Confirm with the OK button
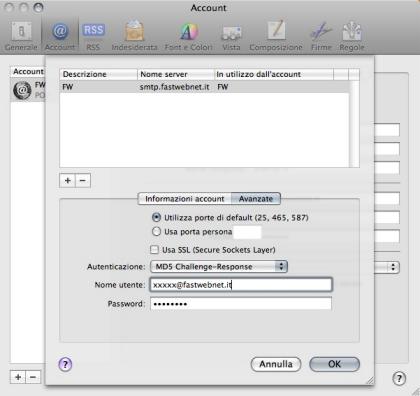 (334, 364)
